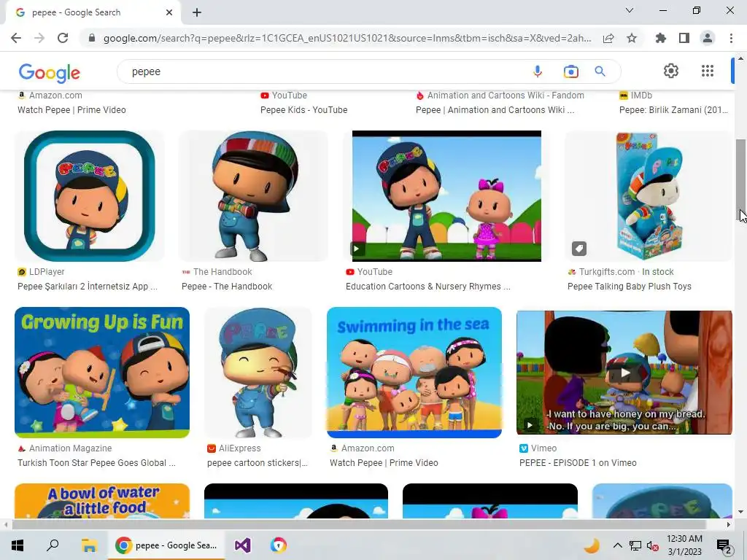Click pepee cartoon stickers caption
Viewport: 747px width, 560px height.
[258, 463]
